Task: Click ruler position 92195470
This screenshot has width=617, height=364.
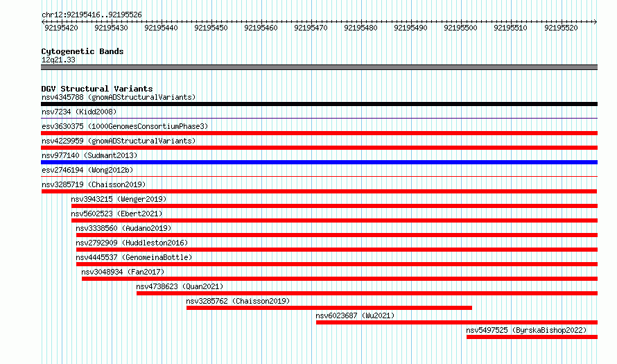Action: 311,28
